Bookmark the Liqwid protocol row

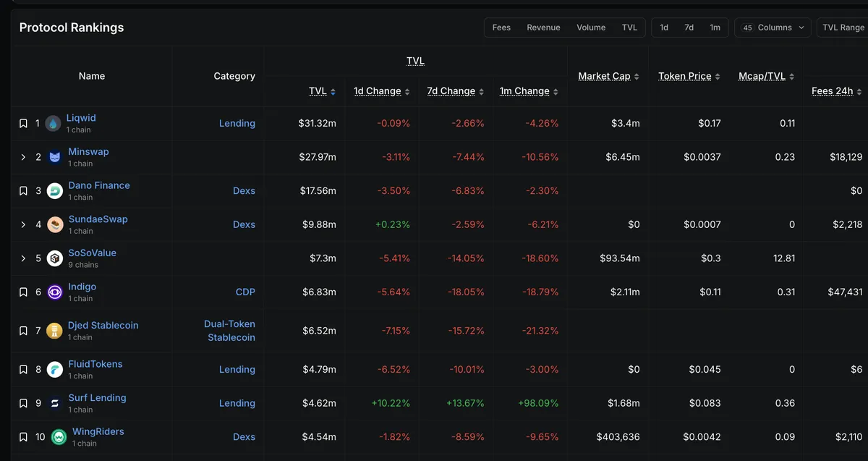pos(23,124)
